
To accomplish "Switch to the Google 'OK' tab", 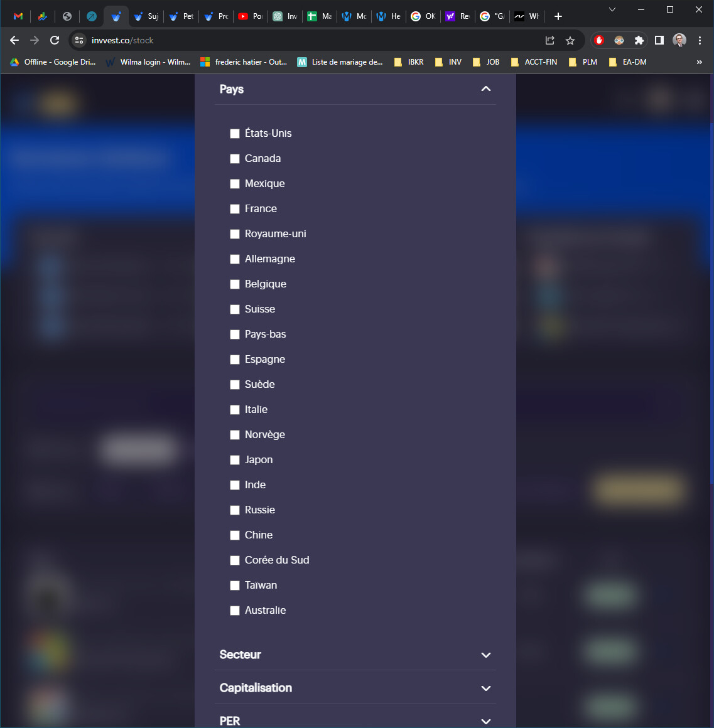I will [x=423, y=16].
